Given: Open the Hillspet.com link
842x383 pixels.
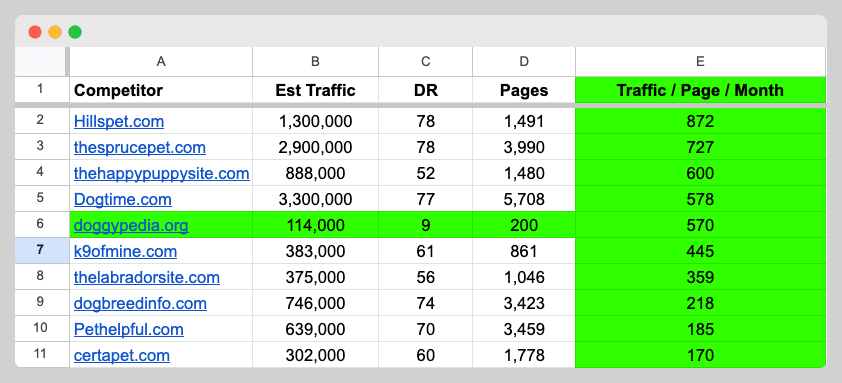Looking at the screenshot, I should coord(119,121).
